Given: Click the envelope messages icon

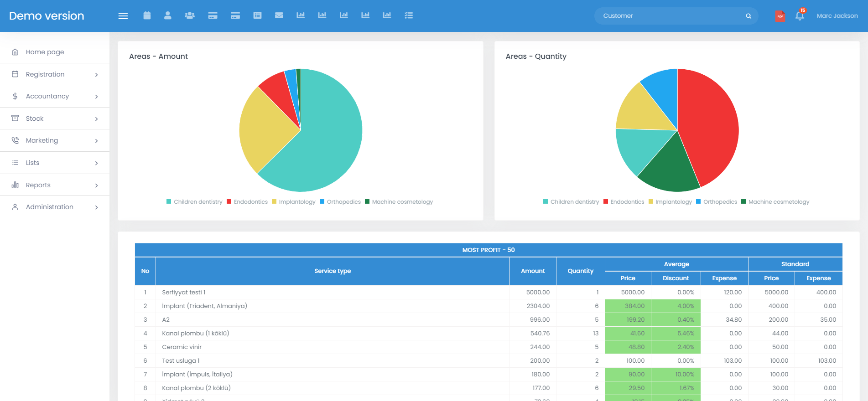Looking at the screenshot, I should [x=279, y=15].
